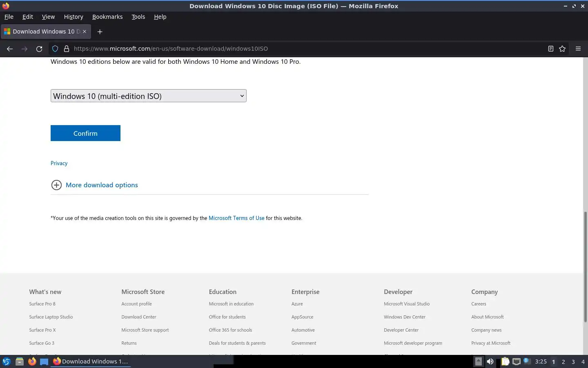The image size is (588, 368).
Task: Open the Microsoft developer program link
Action: 413,343
